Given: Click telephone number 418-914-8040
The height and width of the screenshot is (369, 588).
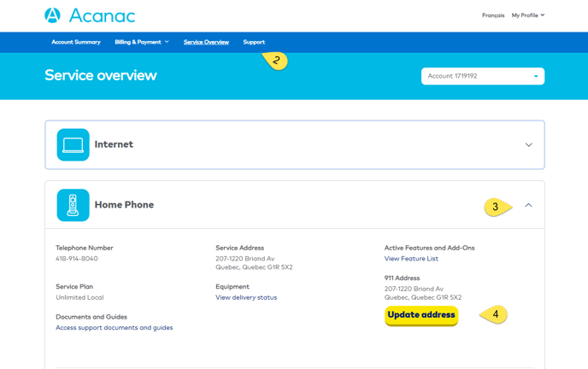Looking at the screenshot, I should (x=77, y=259).
